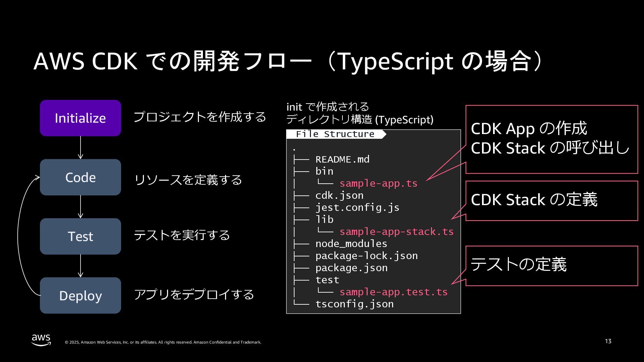
Task: Select the lib folder entry
Action: 324,220
